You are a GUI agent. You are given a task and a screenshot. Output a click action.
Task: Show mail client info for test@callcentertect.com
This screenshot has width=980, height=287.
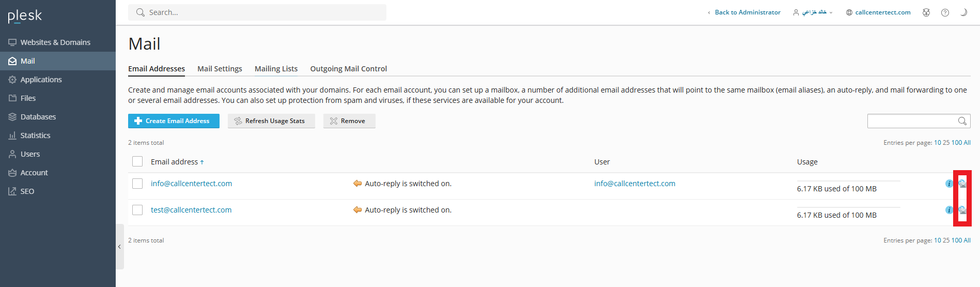coord(949,210)
